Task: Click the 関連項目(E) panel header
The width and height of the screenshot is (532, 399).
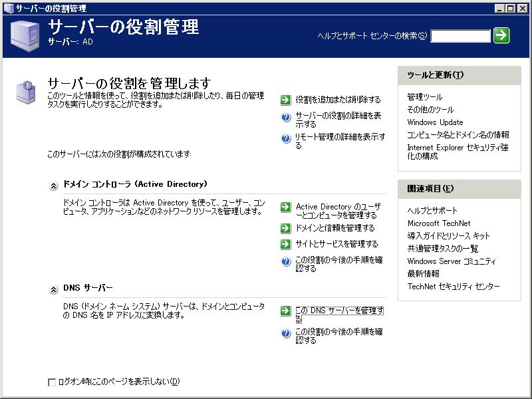Action: click(x=460, y=189)
